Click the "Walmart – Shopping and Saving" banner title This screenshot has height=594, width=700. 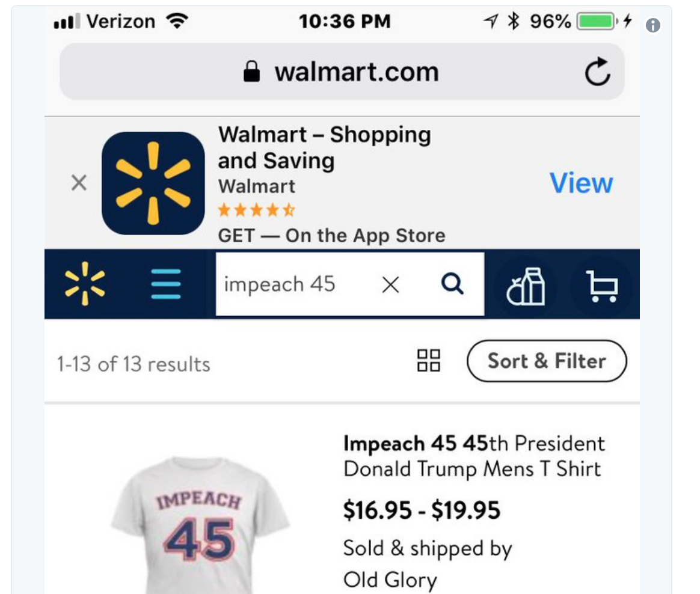(324, 147)
